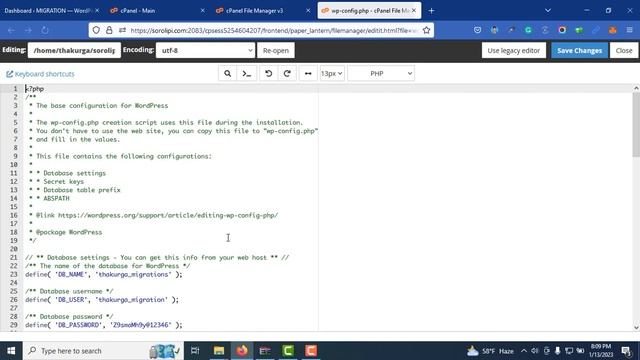Open a new browser tab
The width and height of the screenshot is (640, 360).
click(x=431, y=11)
